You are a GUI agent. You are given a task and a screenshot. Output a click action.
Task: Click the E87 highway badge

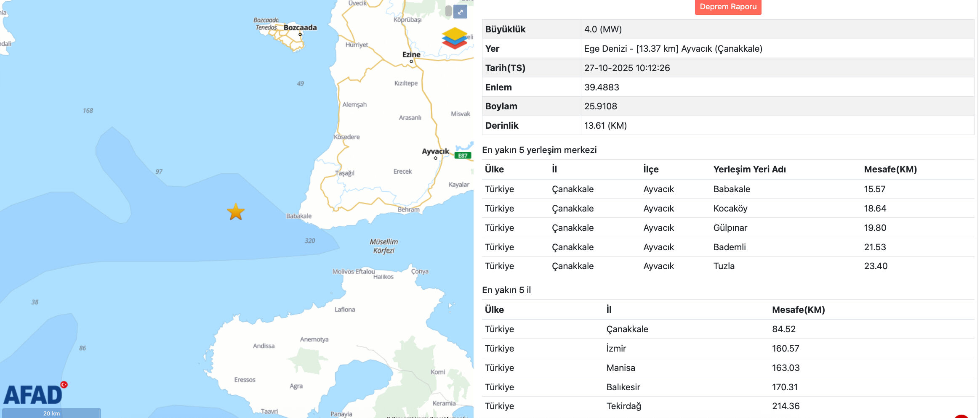[463, 156]
